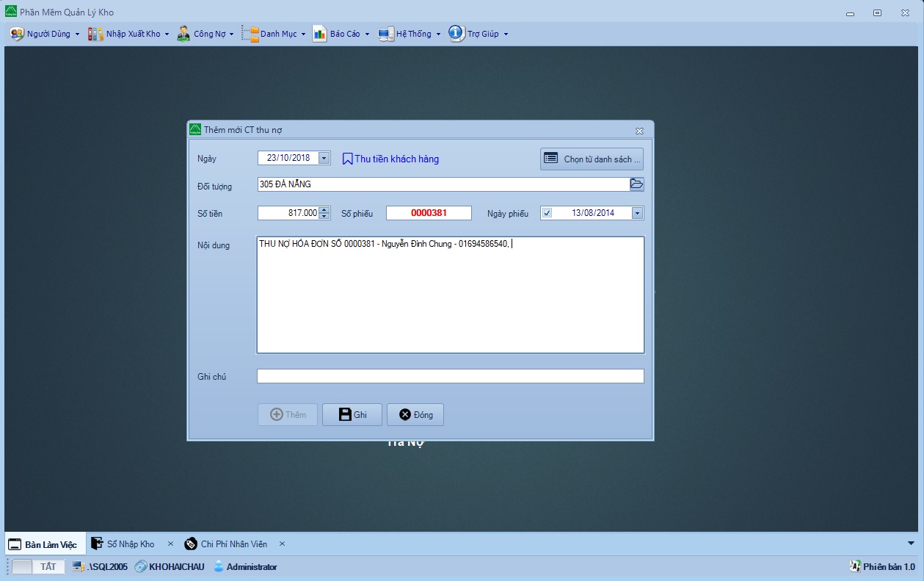Expand the Ngày date picker dropdown
The width and height of the screenshot is (924, 581).
coord(324,158)
